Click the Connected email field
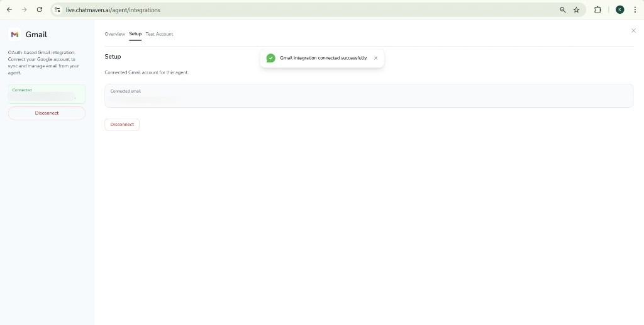 pos(369,96)
